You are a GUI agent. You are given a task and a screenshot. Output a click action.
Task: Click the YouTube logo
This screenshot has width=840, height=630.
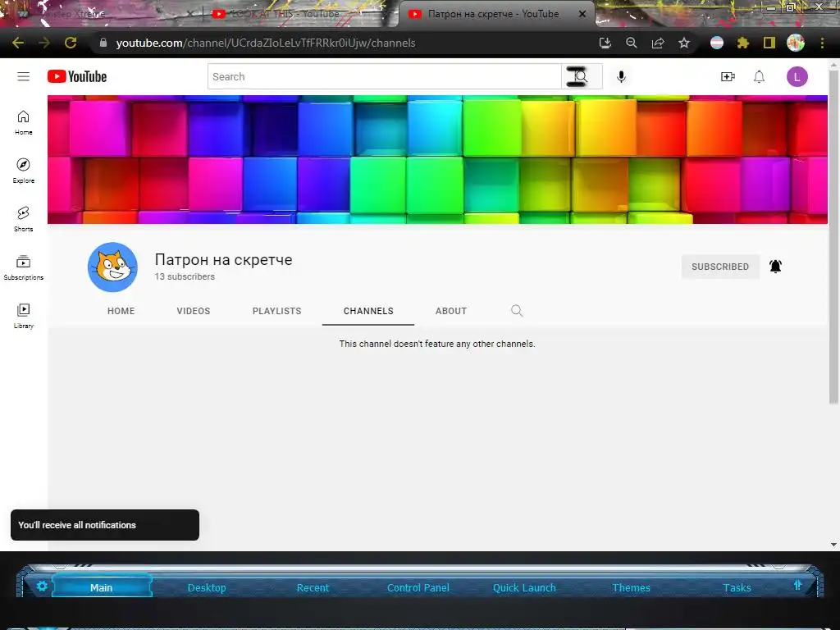(x=77, y=76)
